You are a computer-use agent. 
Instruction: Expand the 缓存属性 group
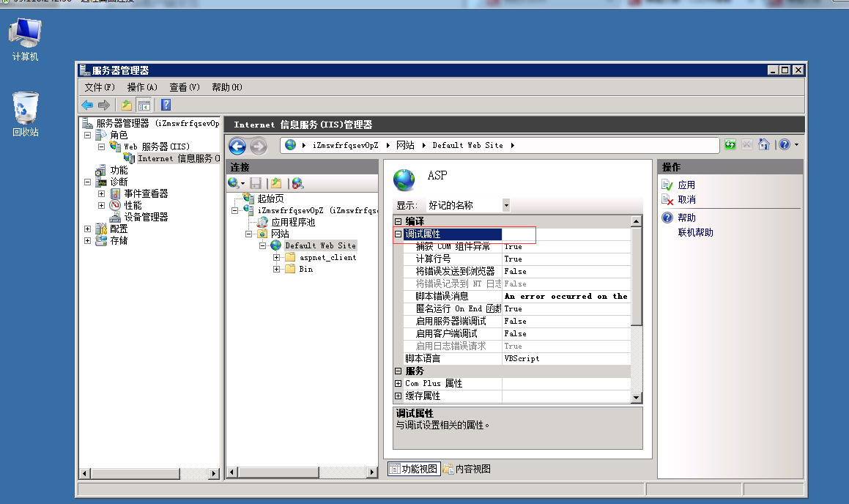coord(398,396)
